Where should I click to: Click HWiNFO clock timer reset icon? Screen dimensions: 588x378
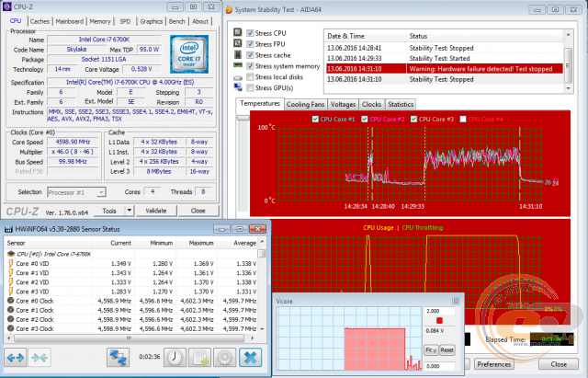click(x=175, y=358)
